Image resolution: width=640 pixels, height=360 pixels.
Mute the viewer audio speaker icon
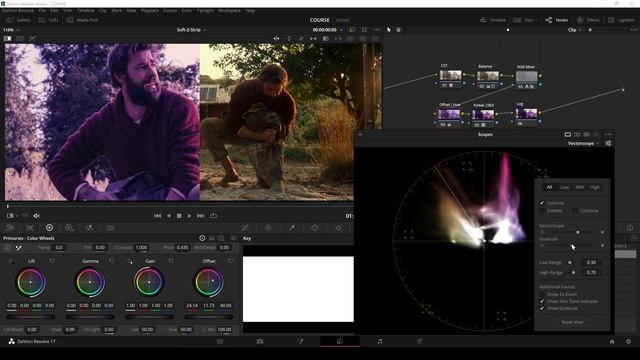tap(36, 216)
